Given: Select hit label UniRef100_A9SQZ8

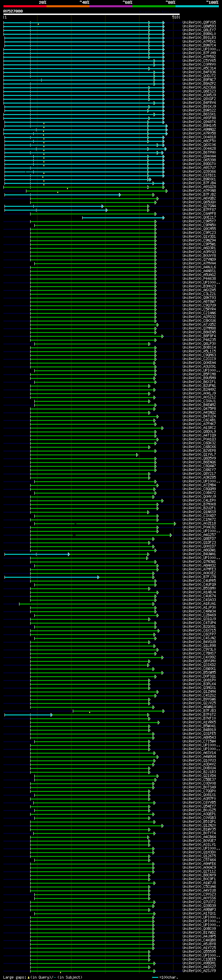Looking at the screenshot, I should [x=199, y=187].
